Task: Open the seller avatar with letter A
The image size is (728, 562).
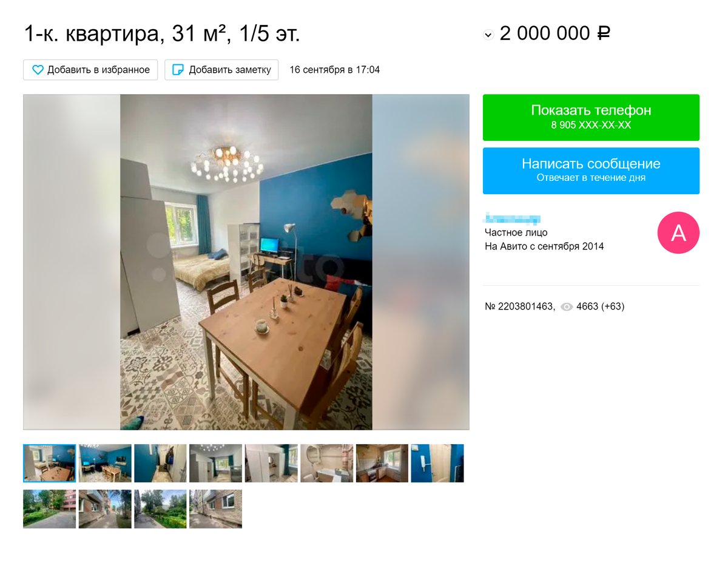Action: click(x=678, y=232)
